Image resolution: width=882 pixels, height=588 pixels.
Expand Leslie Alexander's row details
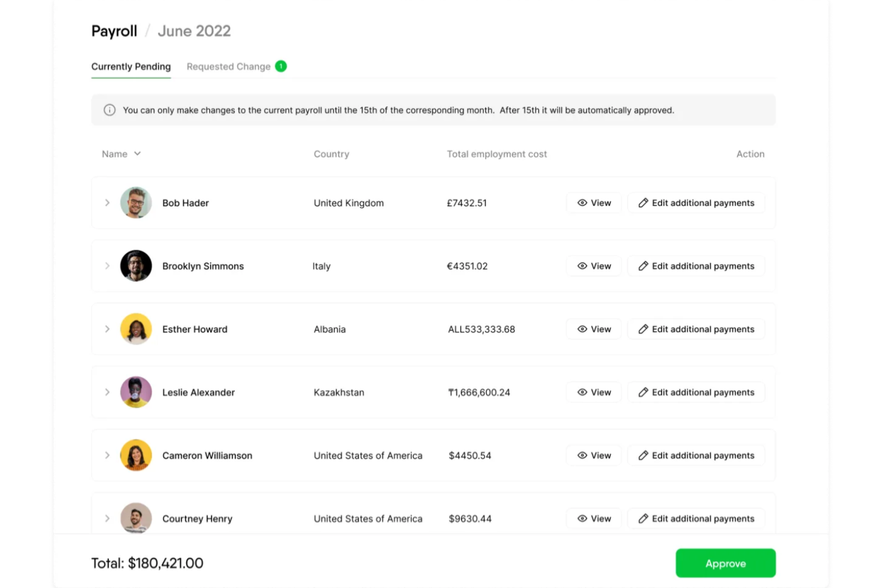point(107,392)
